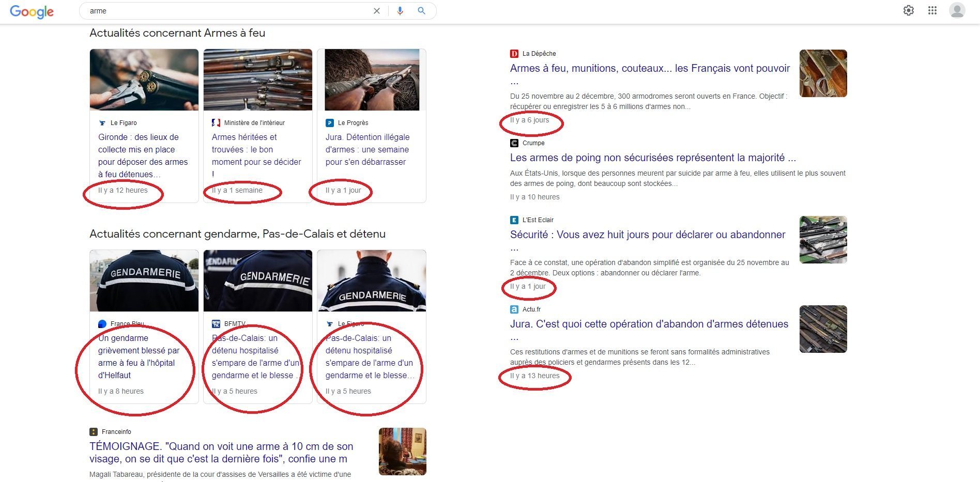Viewport: 980px width, 482px height.
Task: Click into the search field containing 'arme'
Action: [227, 11]
